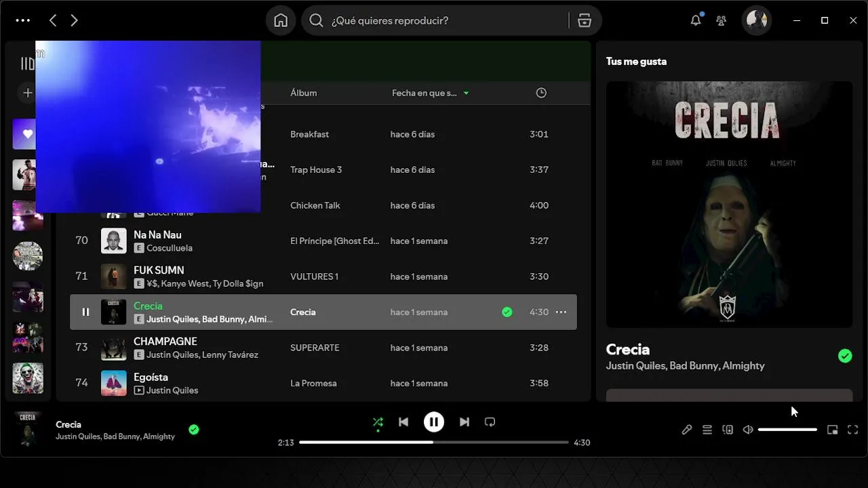Open more options for Crecia row

click(561, 312)
